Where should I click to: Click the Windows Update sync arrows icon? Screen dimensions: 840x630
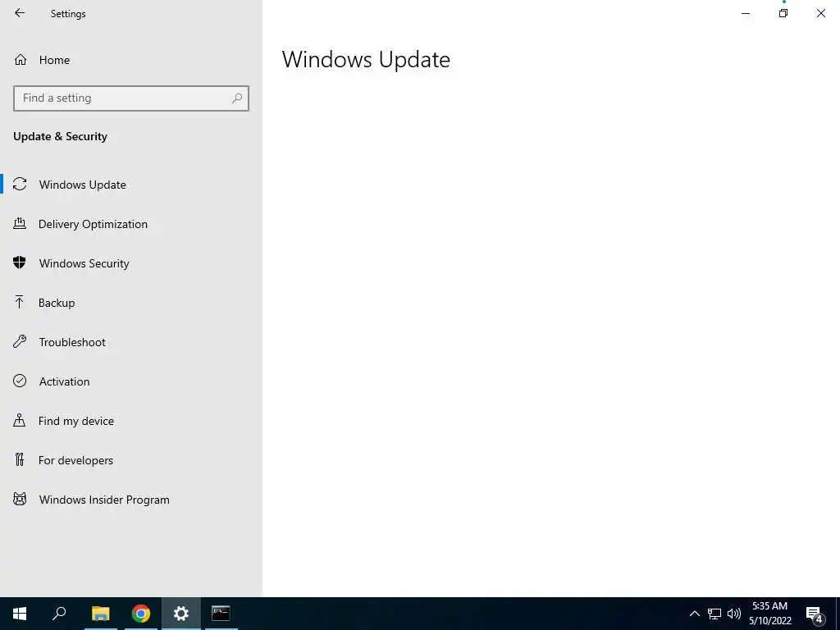pyautogui.click(x=20, y=184)
